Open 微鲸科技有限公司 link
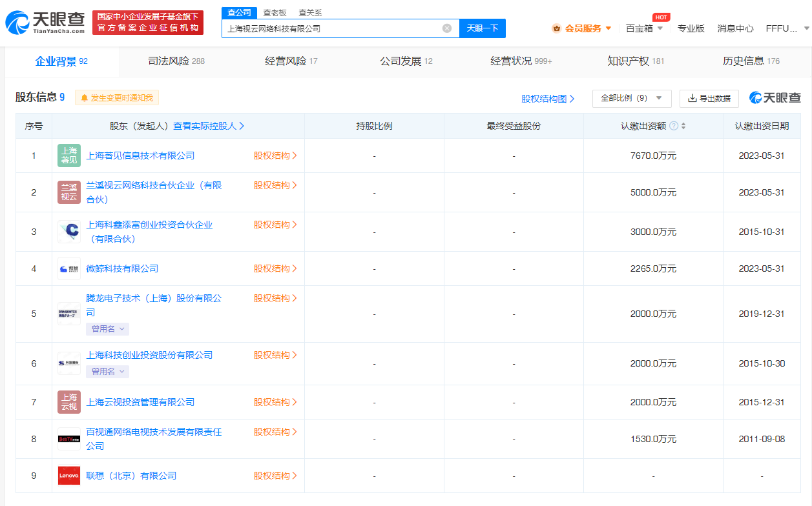The width and height of the screenshot is (812, 506). [122, 268]
